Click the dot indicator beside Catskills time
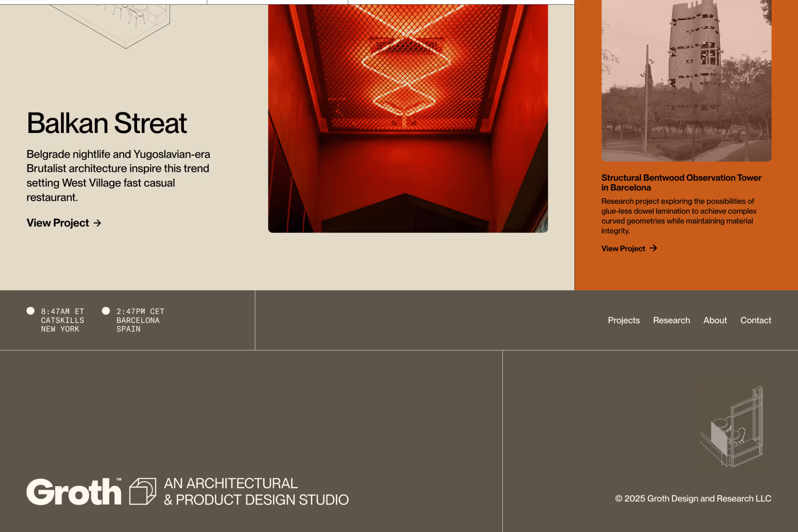Screen dimensions: 798x532 click(30, 311)
